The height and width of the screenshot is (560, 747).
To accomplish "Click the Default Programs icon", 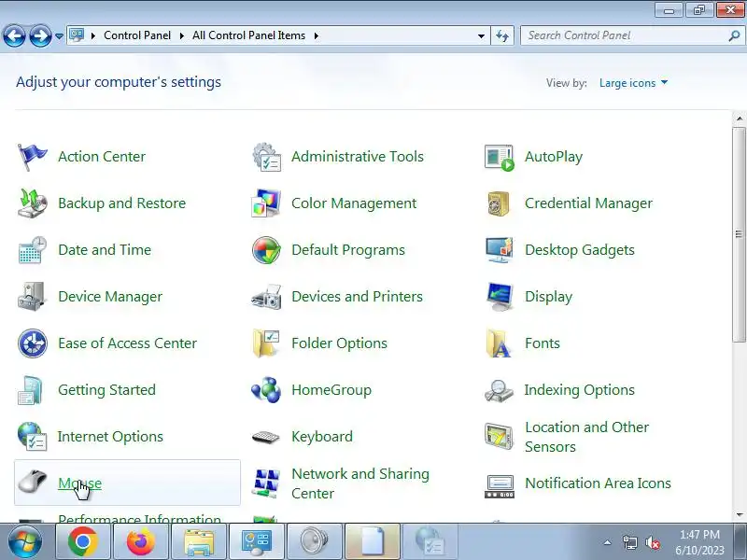I will (x=266, y=250).
